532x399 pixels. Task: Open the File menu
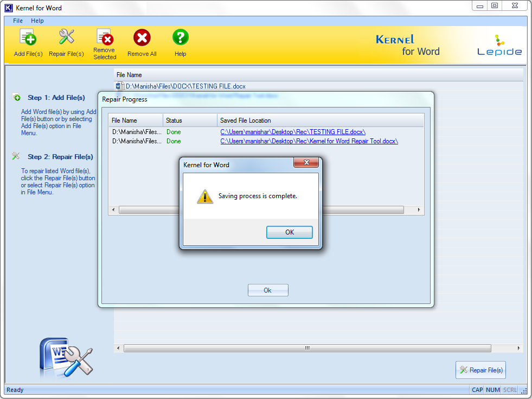click(18, 21)
